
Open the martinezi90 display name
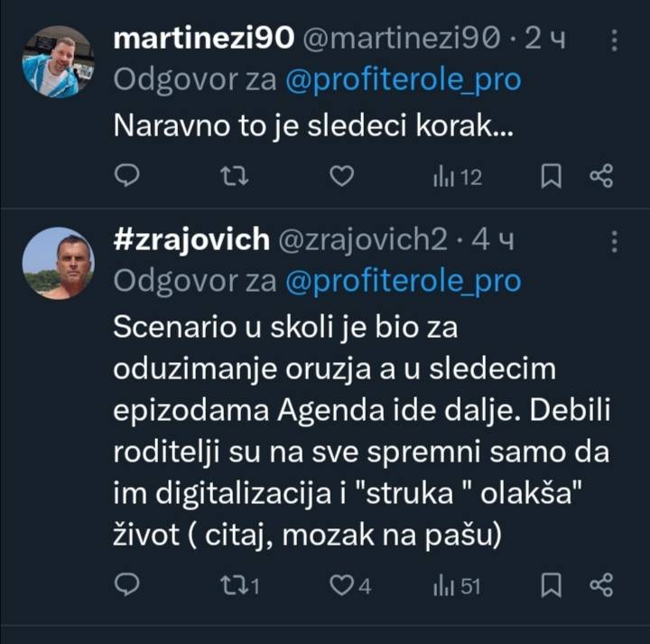click(x=204, y=38)
